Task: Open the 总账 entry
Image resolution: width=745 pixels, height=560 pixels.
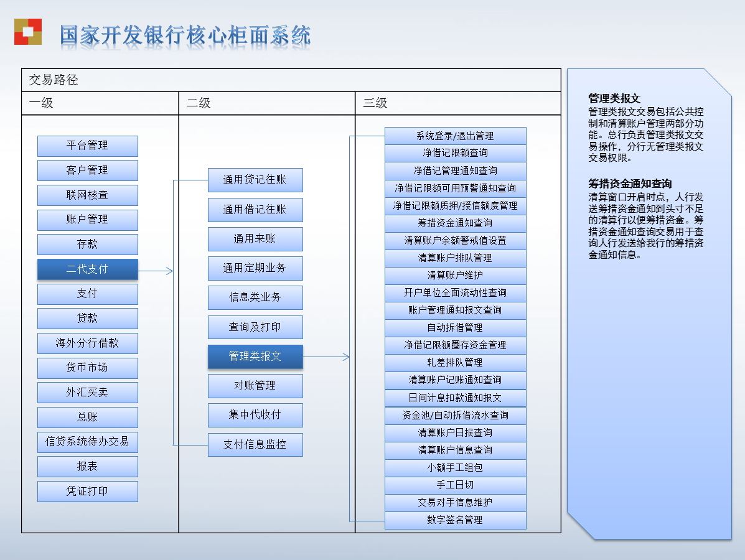Action: tap(88, 418)
